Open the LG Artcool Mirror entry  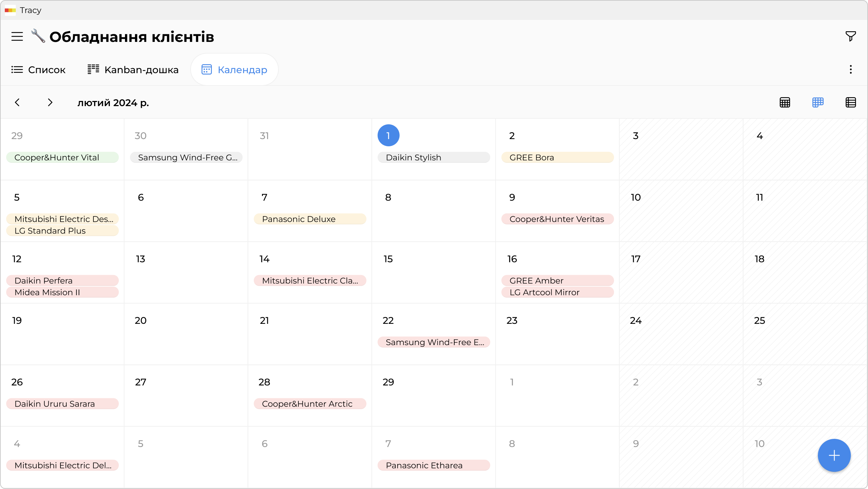(x=557, y=292)
